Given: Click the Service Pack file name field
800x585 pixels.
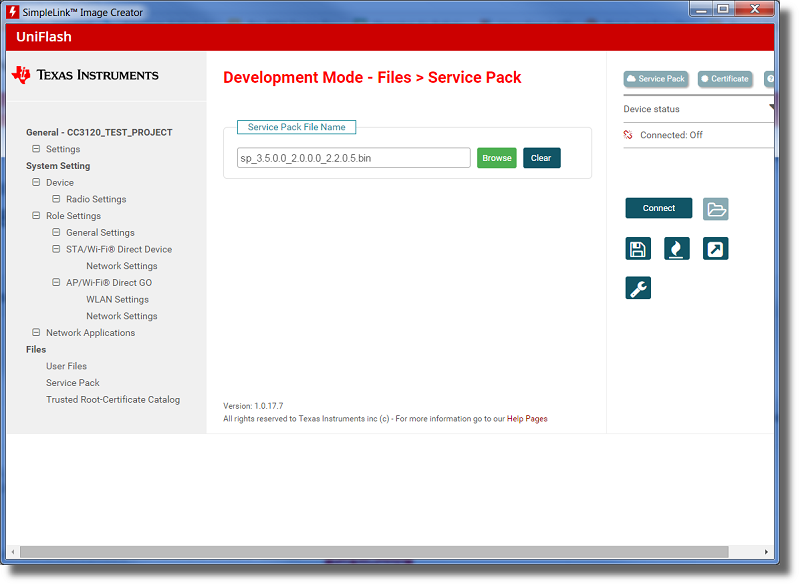Looking at the screenshot, I should [x=354, y=158].
